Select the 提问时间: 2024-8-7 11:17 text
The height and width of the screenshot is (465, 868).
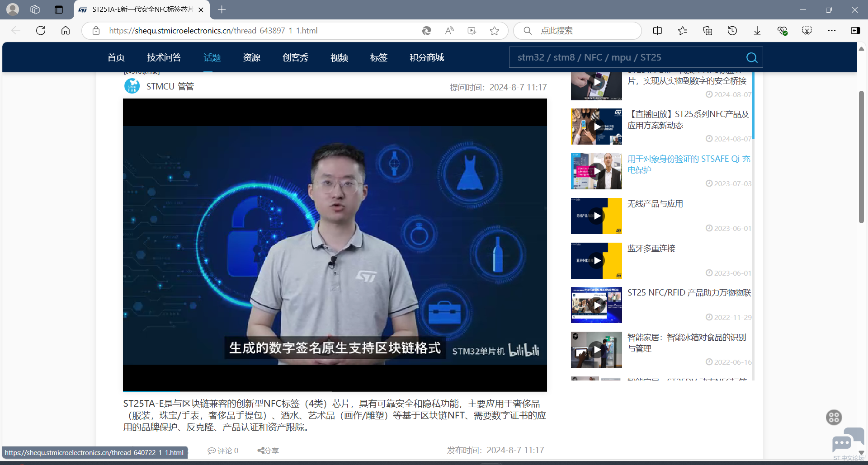coord(498,87)
